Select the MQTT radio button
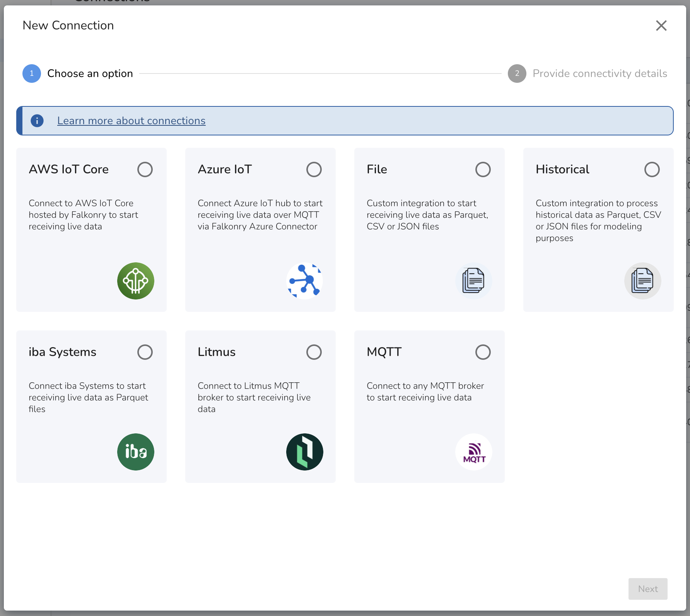Screen dimensions: 690x616 pos(483,352)
